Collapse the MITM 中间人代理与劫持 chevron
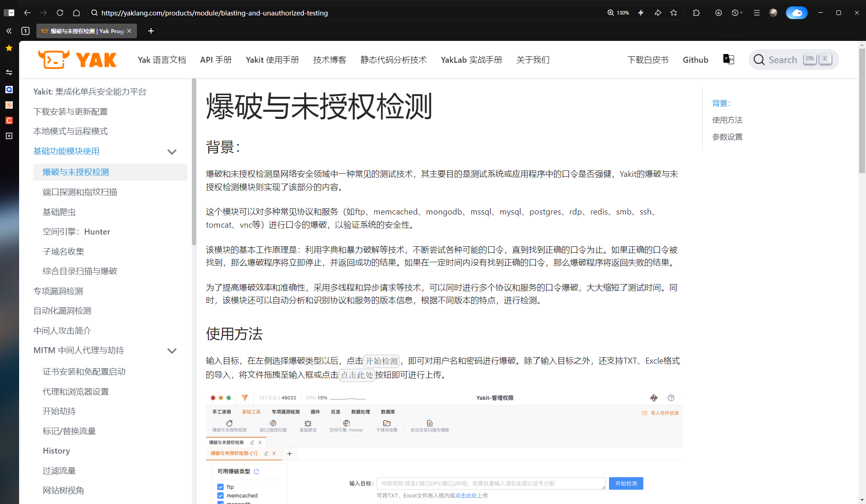The width and height of the screenshot is (866, 504). pos(172,351)
